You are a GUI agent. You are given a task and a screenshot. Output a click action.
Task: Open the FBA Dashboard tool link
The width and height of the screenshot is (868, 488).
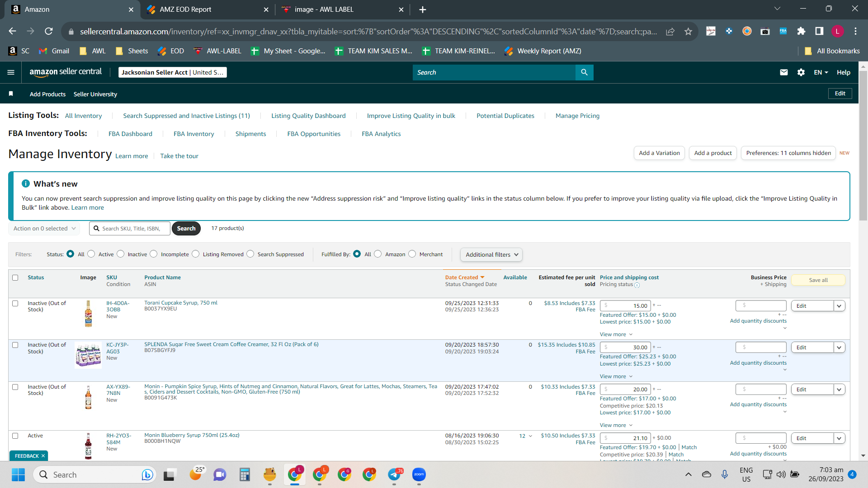[x=130, y=134]
